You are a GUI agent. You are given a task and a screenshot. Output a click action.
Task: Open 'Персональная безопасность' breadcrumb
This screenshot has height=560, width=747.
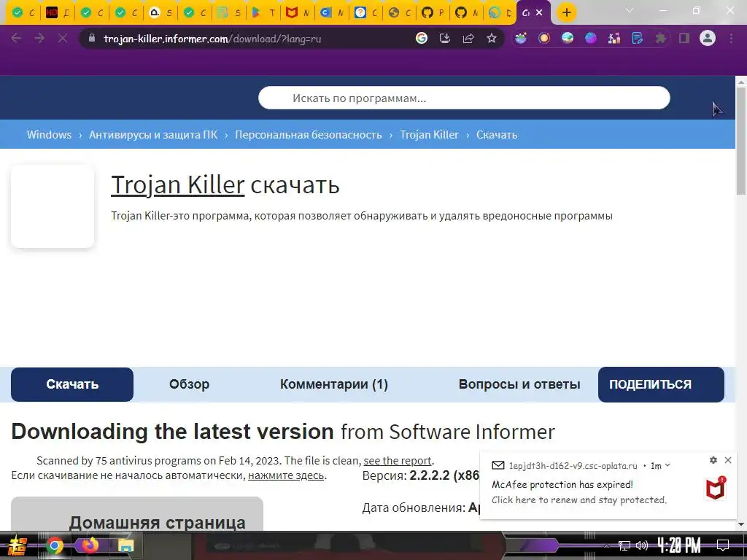tap(309, 135)
